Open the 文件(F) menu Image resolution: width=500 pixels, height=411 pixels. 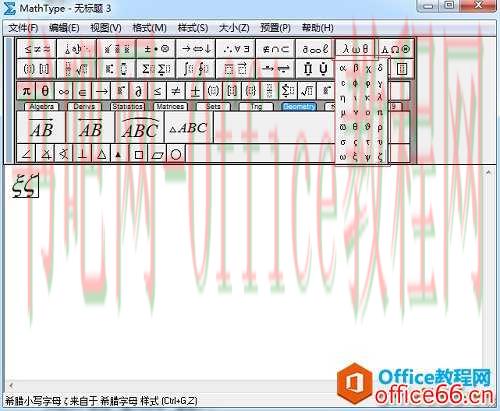coord(23,28)
